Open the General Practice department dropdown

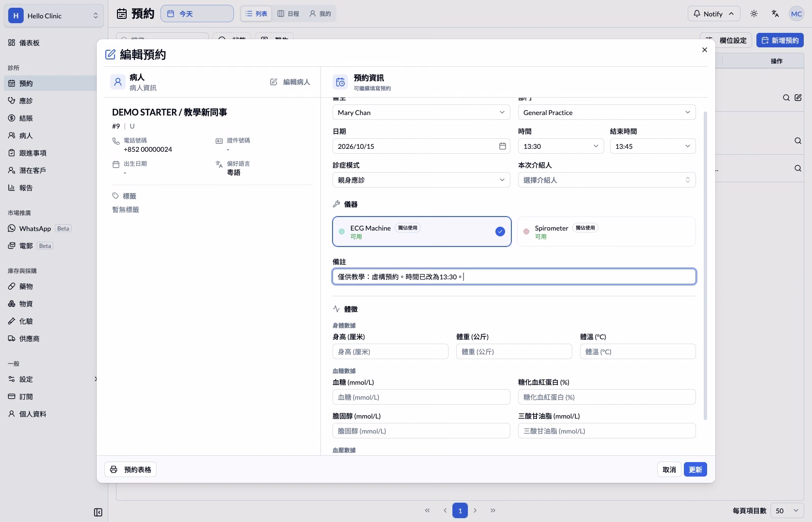(607, 112)
